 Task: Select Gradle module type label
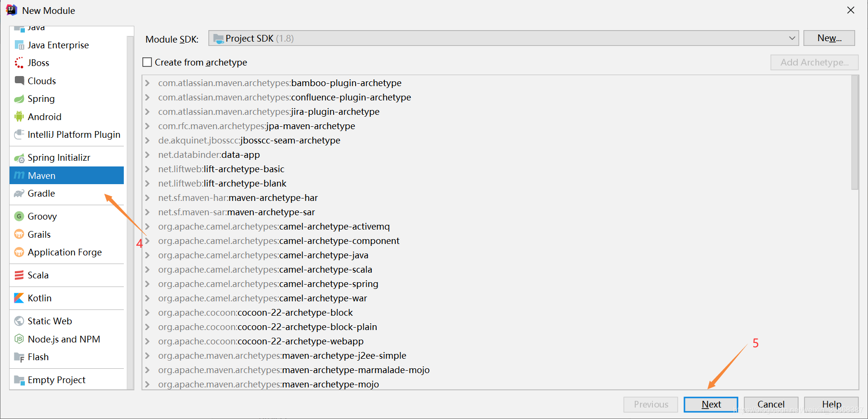[x=41, y=193]
